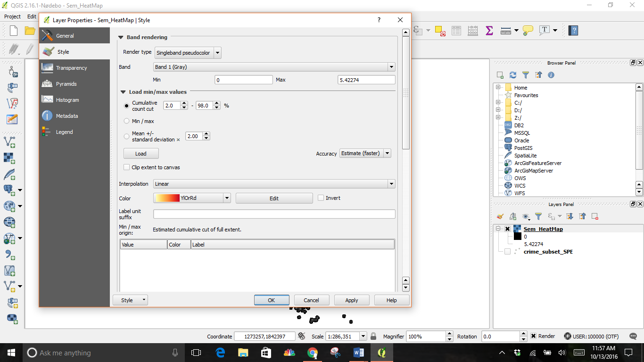Image resolution: width=644 pixels, height=362 pixels.
Task: Tick the Invert color ramp checkbox
Action: tap(321, 198)
